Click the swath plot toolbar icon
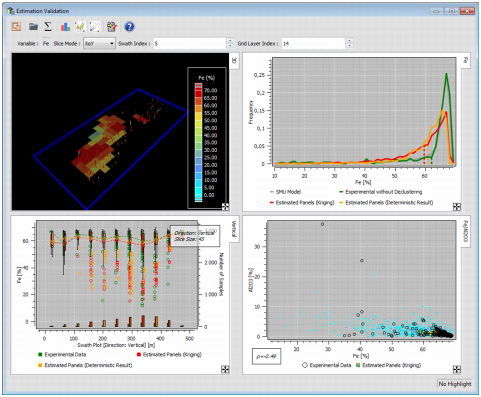Screen dimensions: 481x397 [80, 27]
